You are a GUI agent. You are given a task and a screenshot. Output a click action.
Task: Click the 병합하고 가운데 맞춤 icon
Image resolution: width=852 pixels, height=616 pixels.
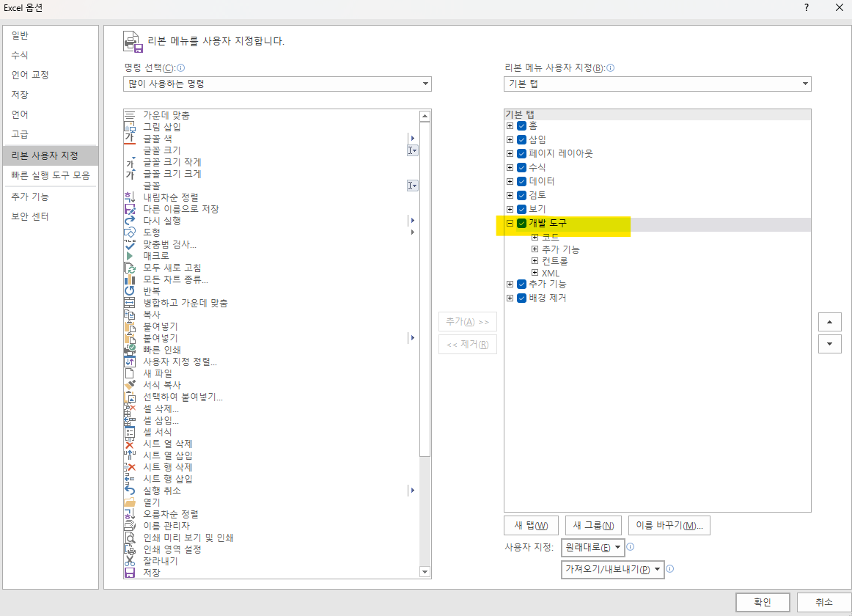[129, 303]
